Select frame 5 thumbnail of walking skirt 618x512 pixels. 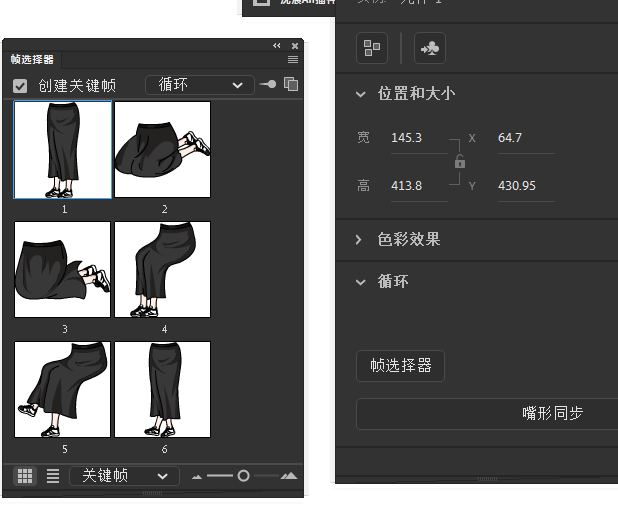pyautogui.click(x=62, y=389)
